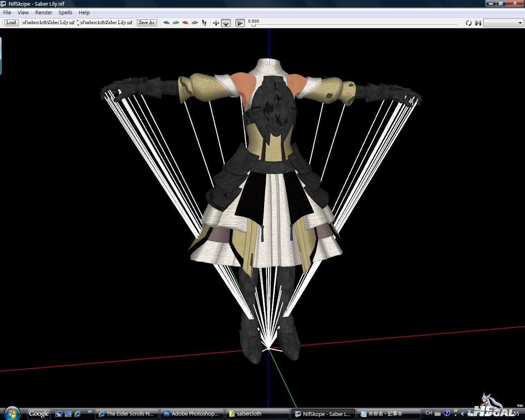Screen dimensions: 525x420
Task: Click the green eye front view icon
Action: click(x=176, y=23)
